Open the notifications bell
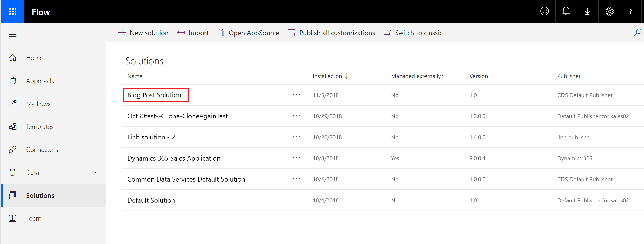This screenshot has height=244, width=644. point(566,11)
